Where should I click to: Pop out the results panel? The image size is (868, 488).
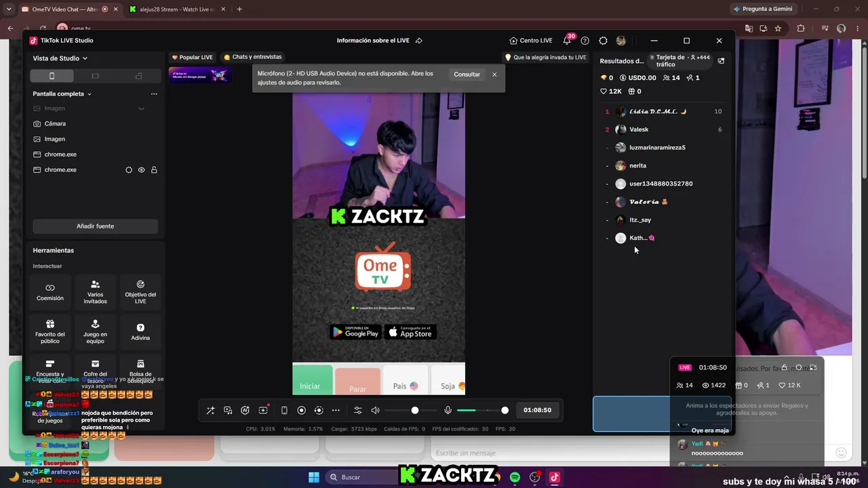coord(721,61)
